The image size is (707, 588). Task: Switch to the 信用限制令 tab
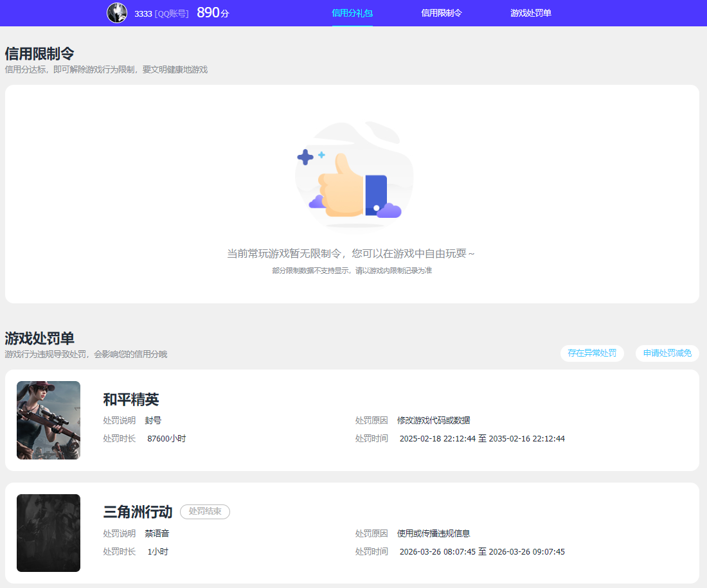tap(442, 13)
